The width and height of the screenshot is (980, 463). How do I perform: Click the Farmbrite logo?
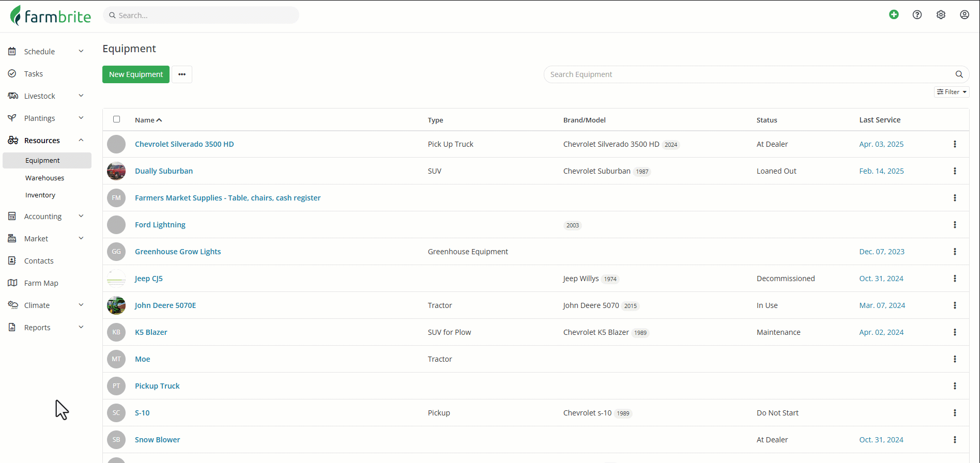pyautogui.click(x=50, y=16)
